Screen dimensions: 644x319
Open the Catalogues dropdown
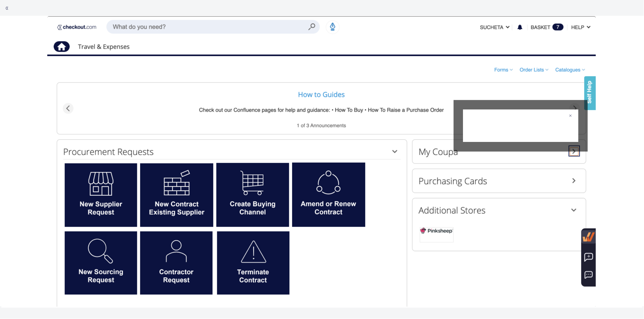[x=570, y=70]
